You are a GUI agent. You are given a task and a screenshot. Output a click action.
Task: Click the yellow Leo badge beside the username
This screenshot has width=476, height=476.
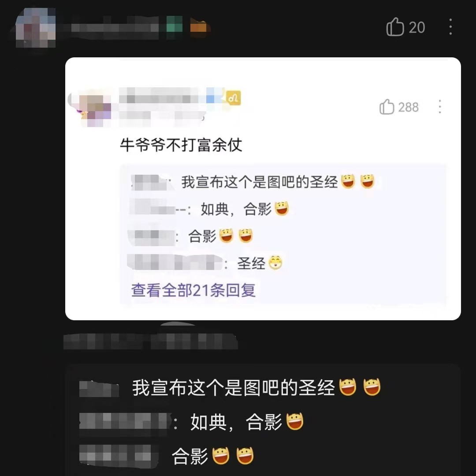234,98
